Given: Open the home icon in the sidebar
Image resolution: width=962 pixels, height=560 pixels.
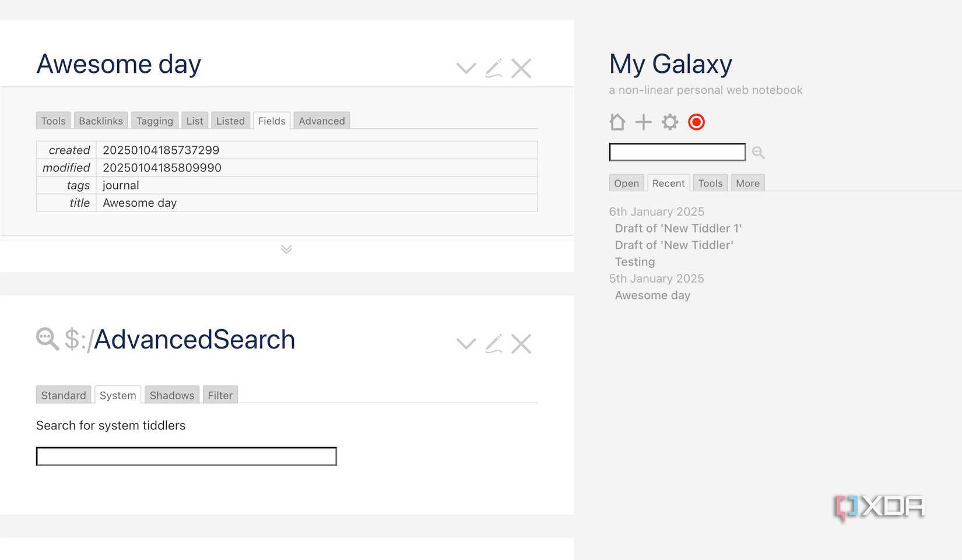Looking at the screenshot, I should (617, 122).
